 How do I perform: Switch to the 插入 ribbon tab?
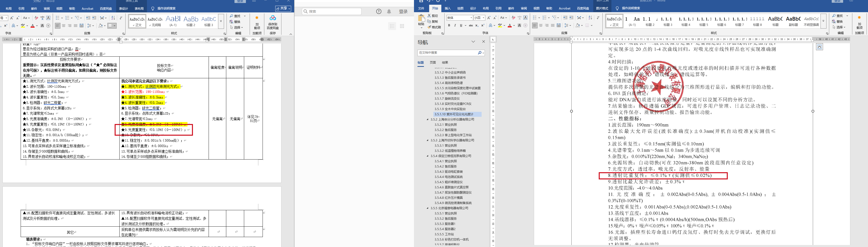click(x=448, y=8)
